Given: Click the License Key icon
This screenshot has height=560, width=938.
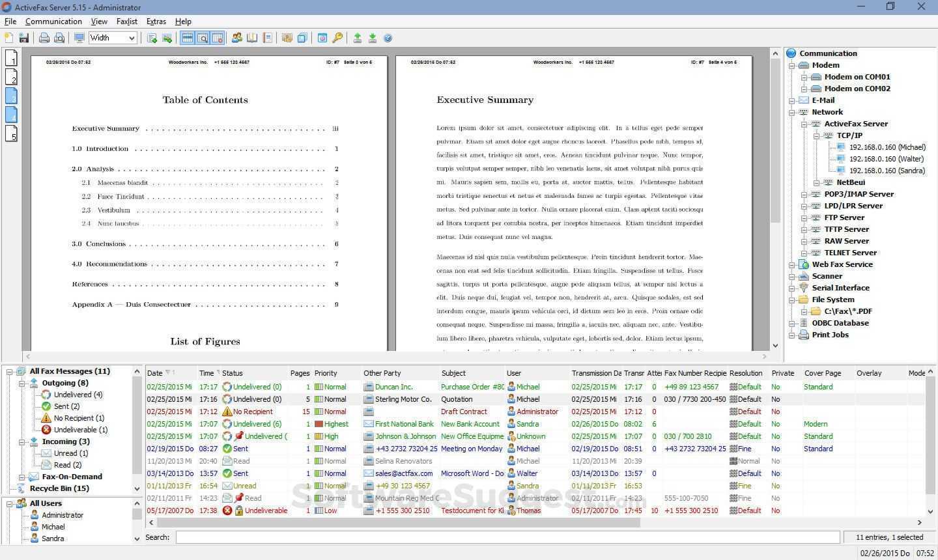Looking at the screenshot, I should pos(338,38).
